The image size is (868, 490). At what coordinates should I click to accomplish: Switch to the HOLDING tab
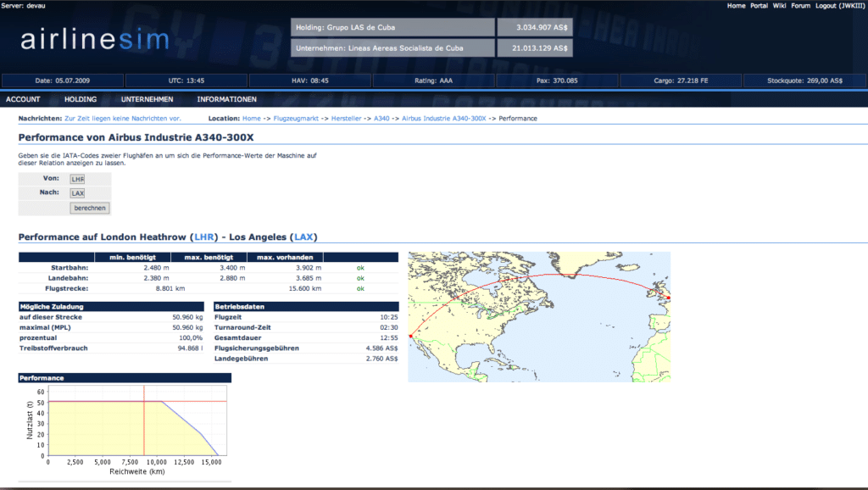[x=81, y=99]
